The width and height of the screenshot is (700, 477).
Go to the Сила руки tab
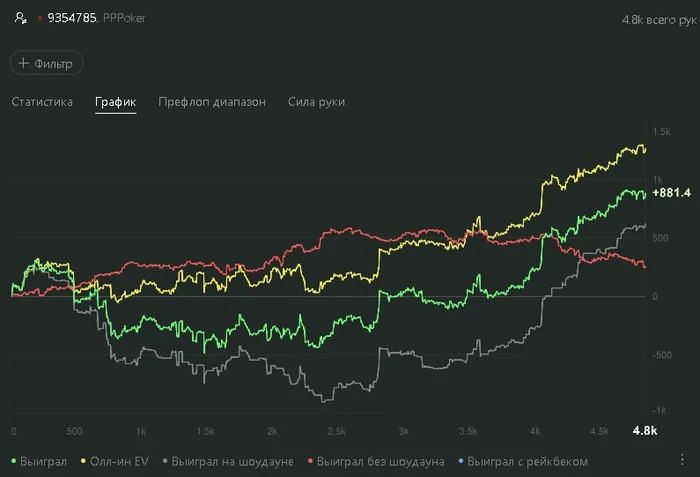click(x=316, y=102)
